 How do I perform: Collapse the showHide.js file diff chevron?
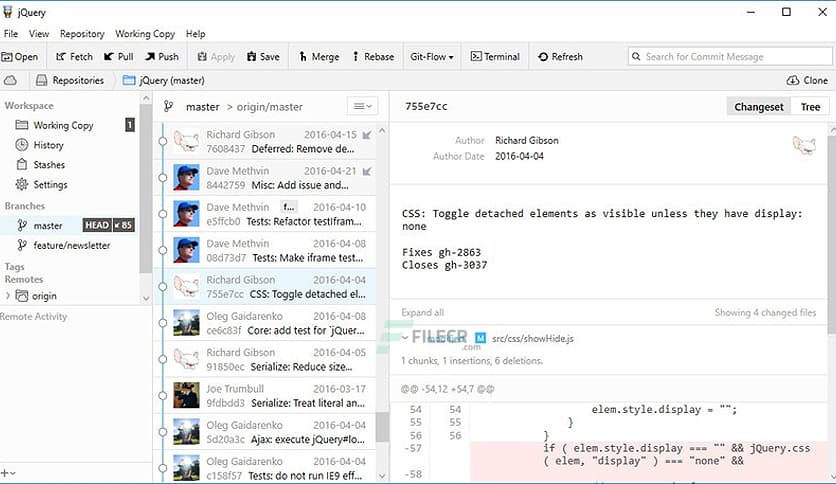point(405,338)
